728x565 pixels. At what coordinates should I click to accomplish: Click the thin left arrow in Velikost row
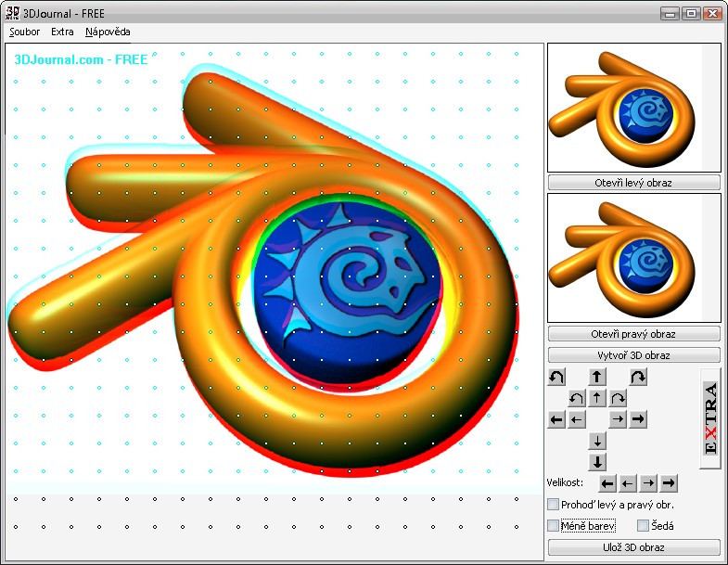[628, 483]
